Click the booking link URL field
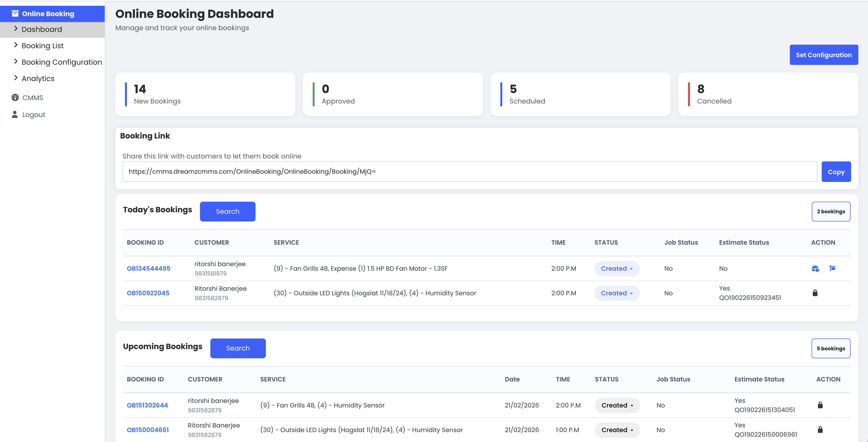 tap(469, 172)
